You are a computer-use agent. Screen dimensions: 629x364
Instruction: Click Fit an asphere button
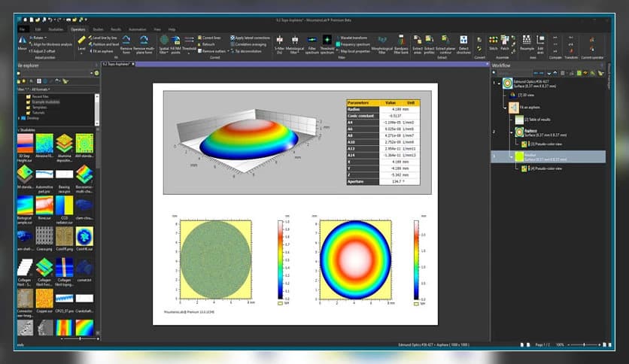[x=102, y=50]
